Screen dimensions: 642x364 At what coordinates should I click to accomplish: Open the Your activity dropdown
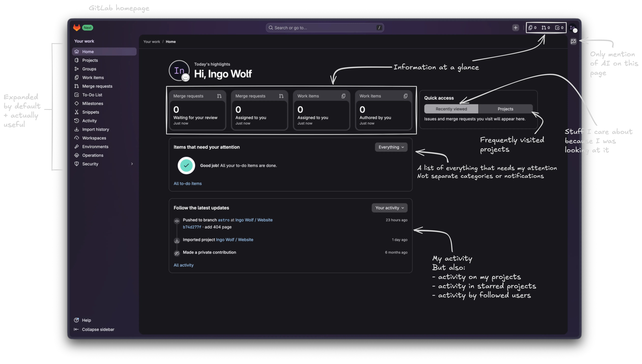point(389,208)
